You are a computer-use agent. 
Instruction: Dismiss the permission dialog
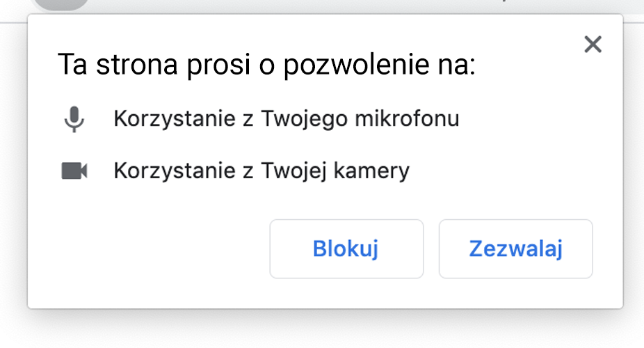[592, 45]
